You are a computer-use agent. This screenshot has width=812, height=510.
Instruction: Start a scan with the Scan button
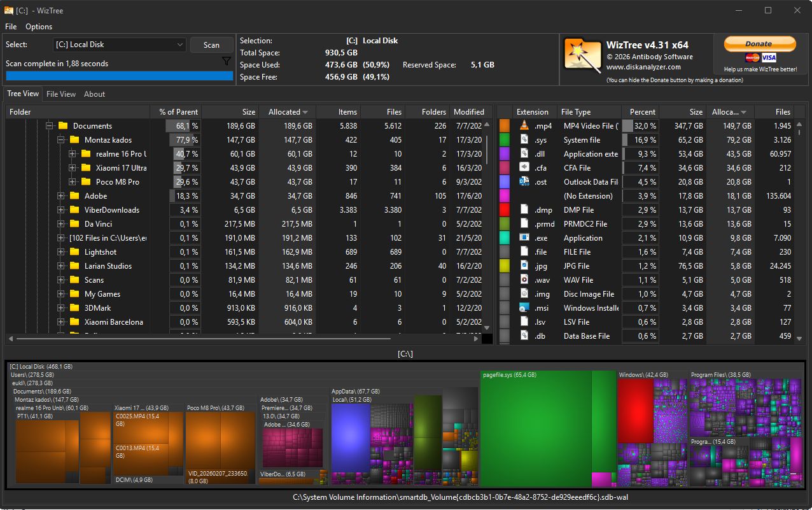pos(211,45)
